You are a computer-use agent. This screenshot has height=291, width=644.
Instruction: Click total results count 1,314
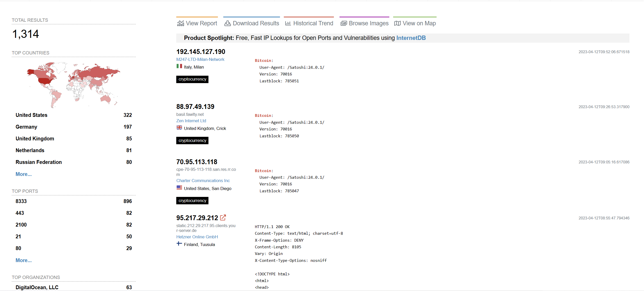pyautogui.click(x=26, y=34)
